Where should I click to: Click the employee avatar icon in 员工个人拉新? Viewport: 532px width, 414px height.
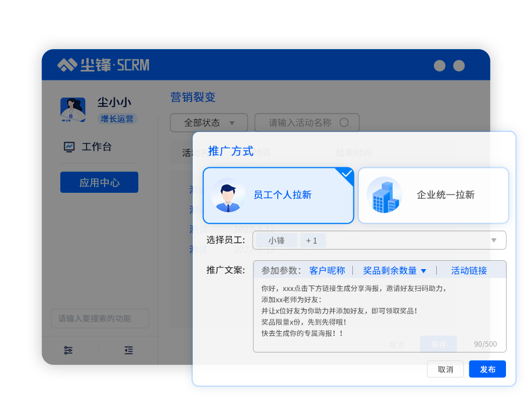pyautogui.click(x=228, y=195)
